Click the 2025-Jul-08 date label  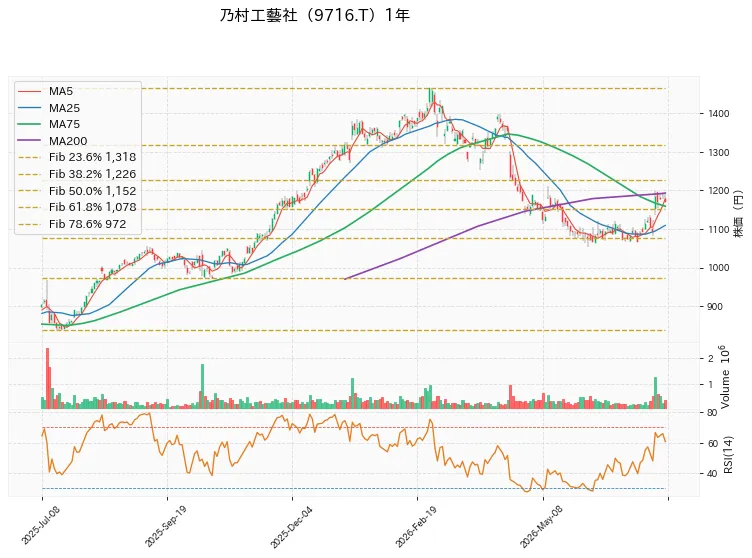pos(41,525)
